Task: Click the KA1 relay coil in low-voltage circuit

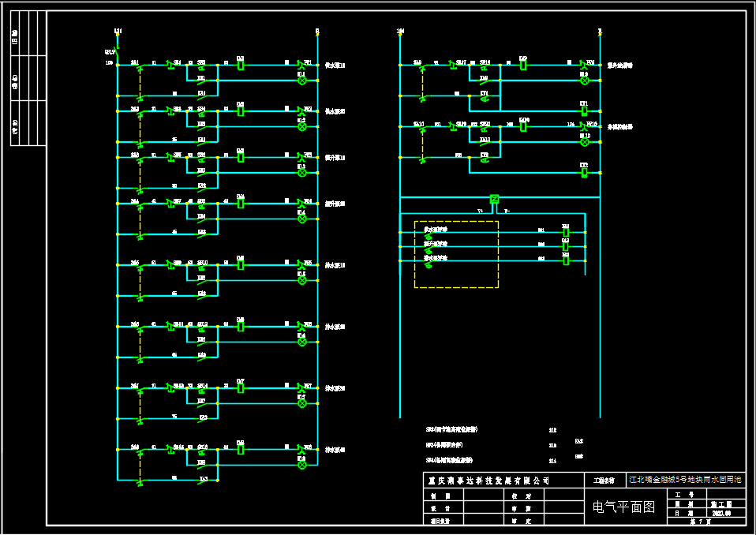Action: point(566,232)
